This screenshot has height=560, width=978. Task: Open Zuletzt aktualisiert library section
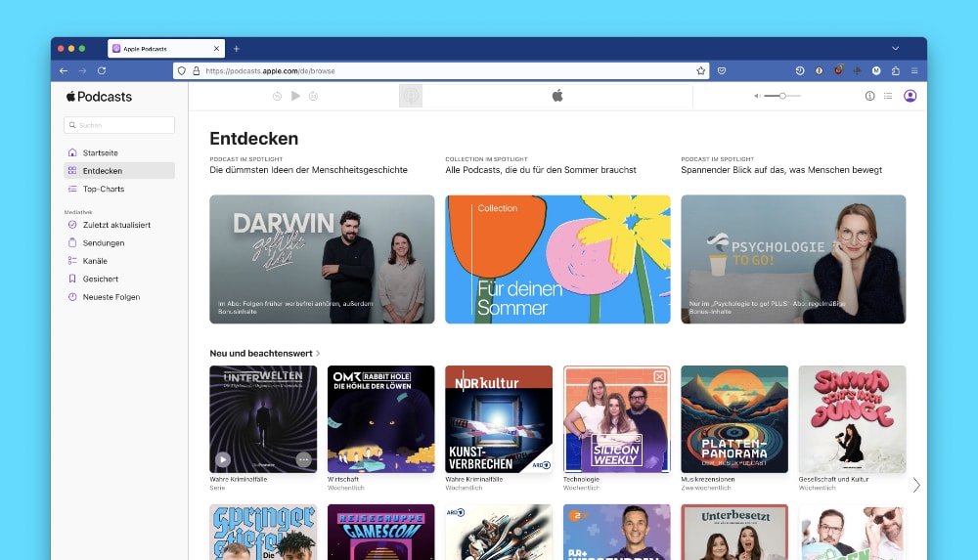[x=119, y=225]
